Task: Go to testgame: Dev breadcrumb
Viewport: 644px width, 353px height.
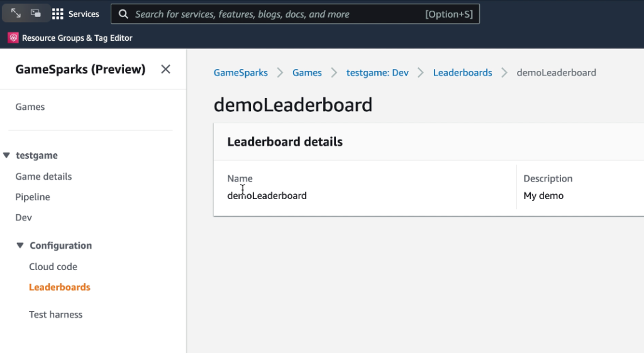Action: 377,73
